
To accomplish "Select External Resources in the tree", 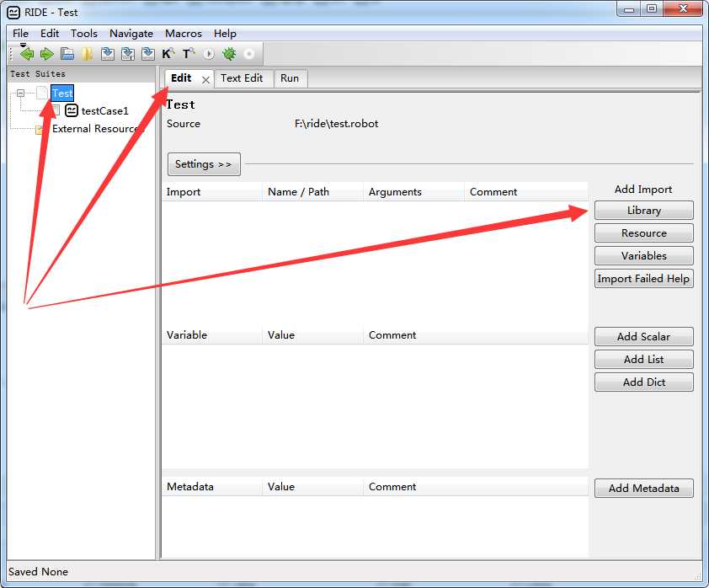I will (x=95, y=128).
